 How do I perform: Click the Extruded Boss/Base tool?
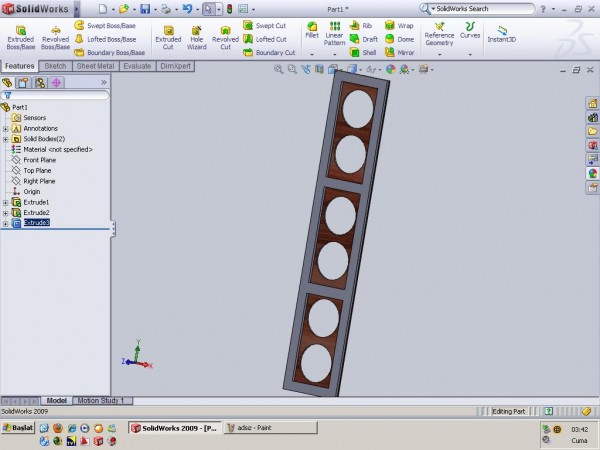[20, 38]
